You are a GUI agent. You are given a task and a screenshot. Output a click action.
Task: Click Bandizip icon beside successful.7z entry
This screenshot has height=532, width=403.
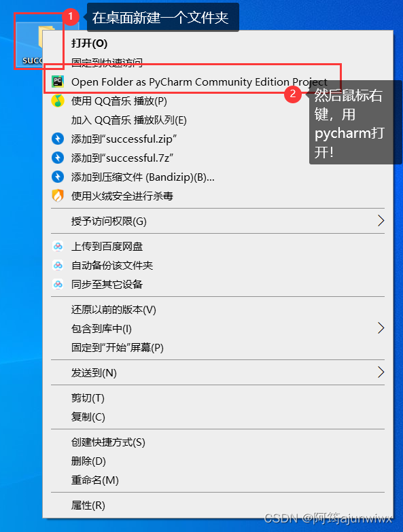point(58,158)
